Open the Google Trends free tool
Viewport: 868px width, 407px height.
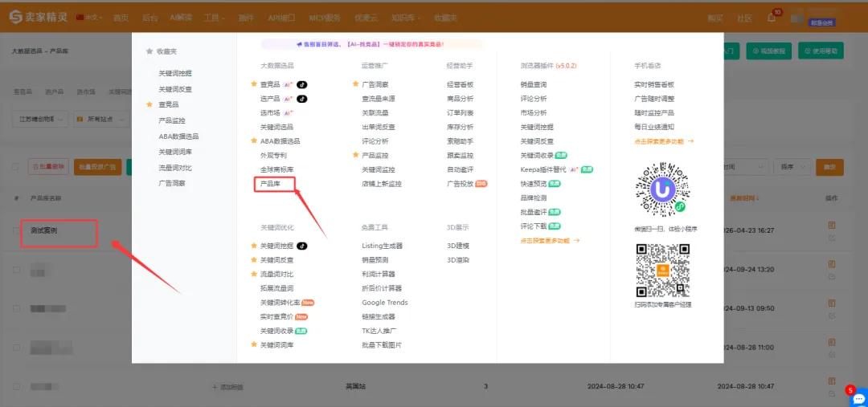384,303
